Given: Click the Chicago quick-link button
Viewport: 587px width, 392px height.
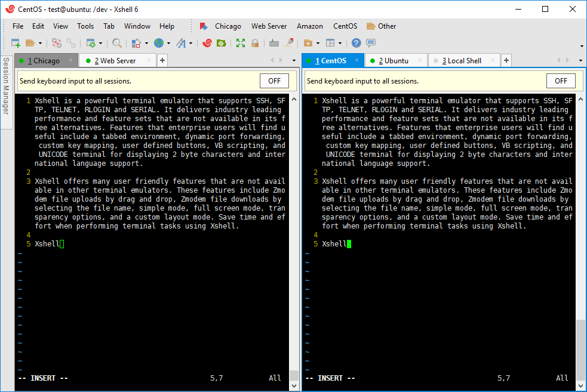Looking at the screenshot, I should tap(228, 26).
